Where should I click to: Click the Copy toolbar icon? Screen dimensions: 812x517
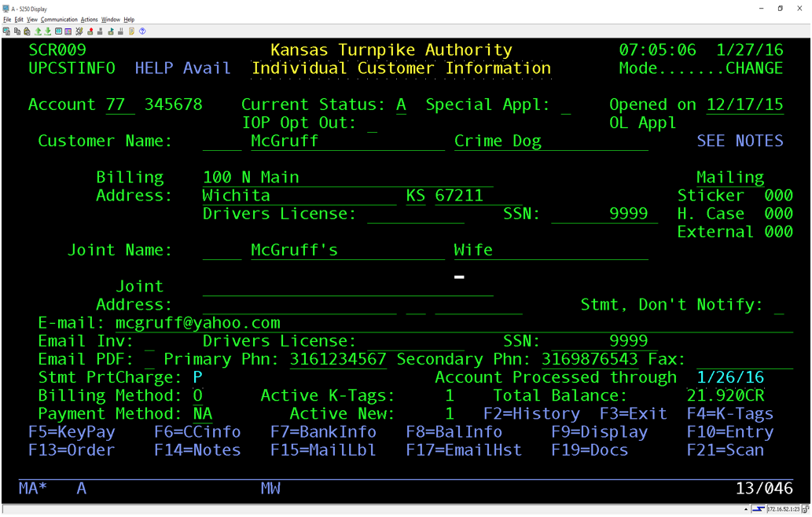(x=17, y=31)
